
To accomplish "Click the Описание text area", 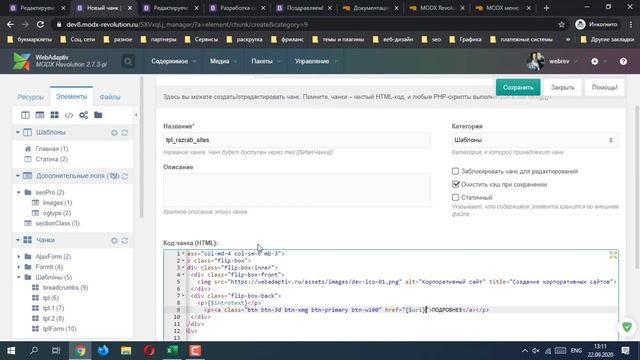I will pos(297,191).
